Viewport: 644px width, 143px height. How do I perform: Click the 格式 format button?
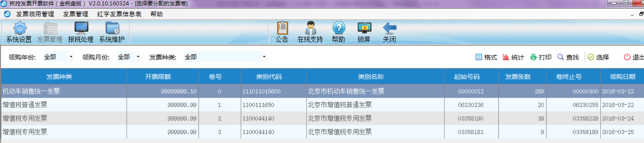(486, 57)
